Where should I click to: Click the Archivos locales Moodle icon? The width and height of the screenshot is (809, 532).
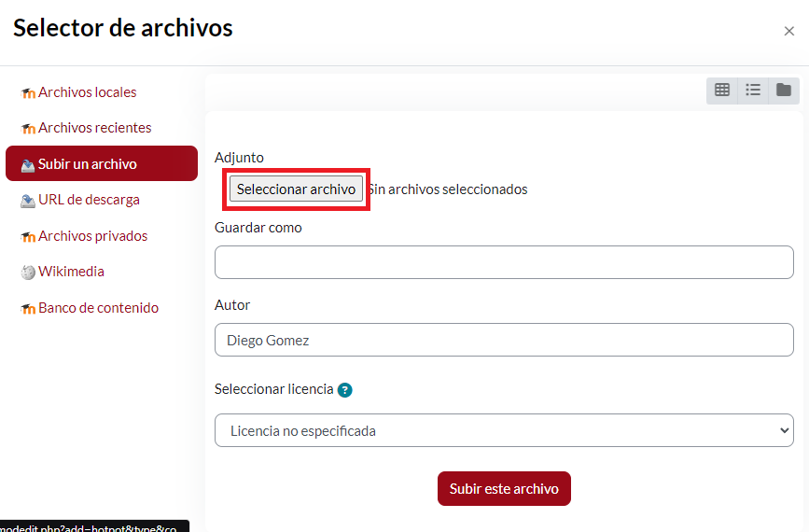point(28,93)
